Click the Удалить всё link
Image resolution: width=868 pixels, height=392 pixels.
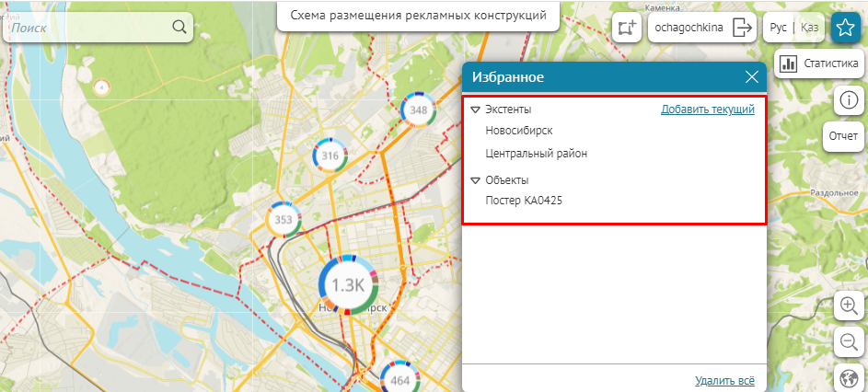pos(724,380)
